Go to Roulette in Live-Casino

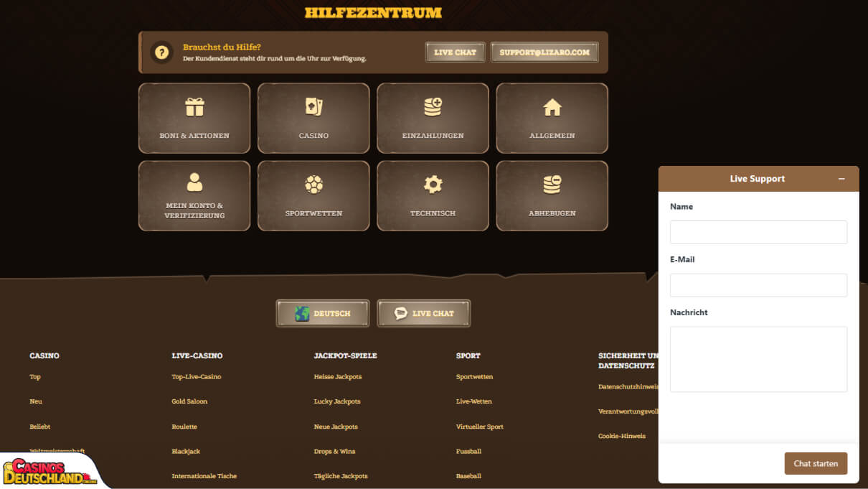(x=184, y=427)
